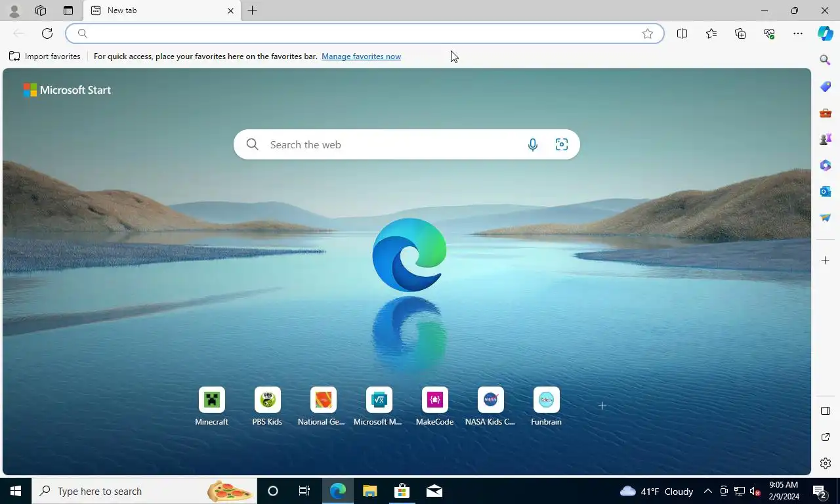Open the sidebar Outlook icon
Screen dimensions: 840x504
(826, 192)
